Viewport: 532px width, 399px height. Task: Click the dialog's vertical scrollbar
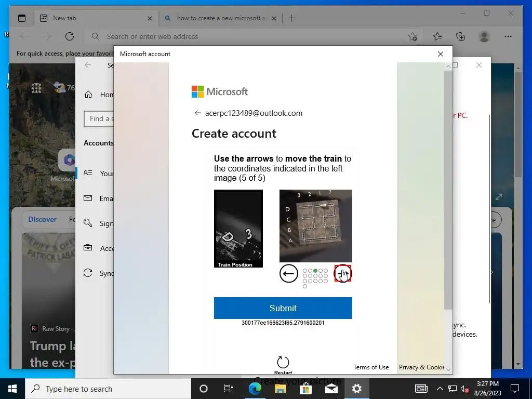click(x=448, y=190)
